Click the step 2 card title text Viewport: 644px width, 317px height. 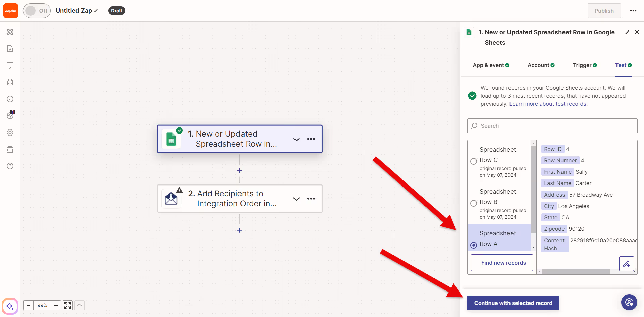[x=232, y=199]
